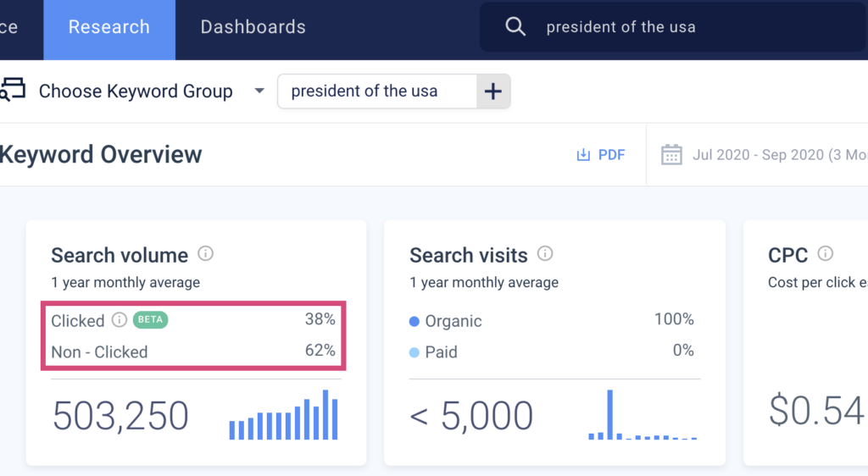The image size is (868, 476).
Task: Click the Organic legend dot
Action: click(x=414, y=321)
